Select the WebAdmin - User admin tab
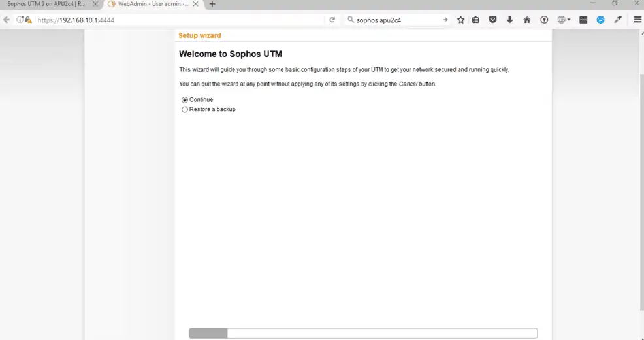644x340 pixels. coord(153,4)
